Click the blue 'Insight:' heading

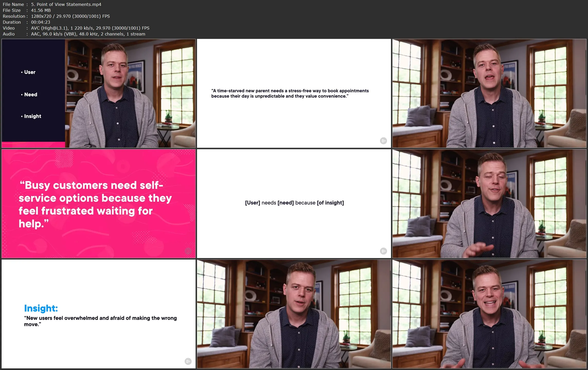[41, 308]
